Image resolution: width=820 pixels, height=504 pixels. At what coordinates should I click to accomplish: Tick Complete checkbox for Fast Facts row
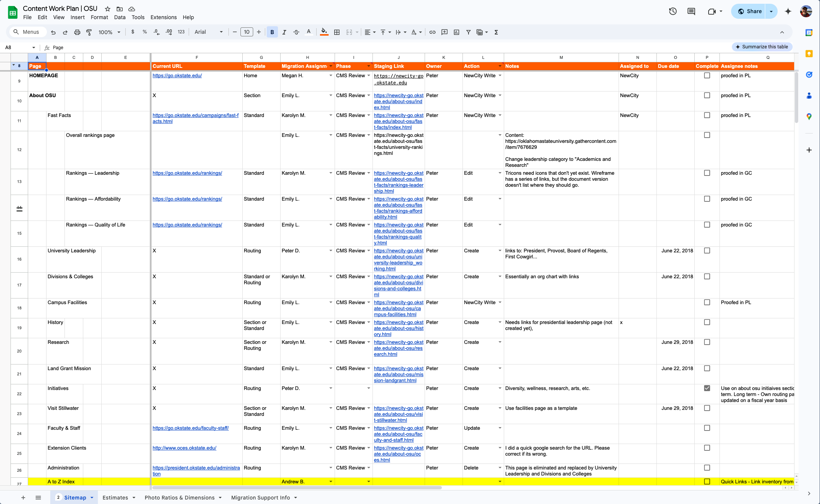[707, 115]
